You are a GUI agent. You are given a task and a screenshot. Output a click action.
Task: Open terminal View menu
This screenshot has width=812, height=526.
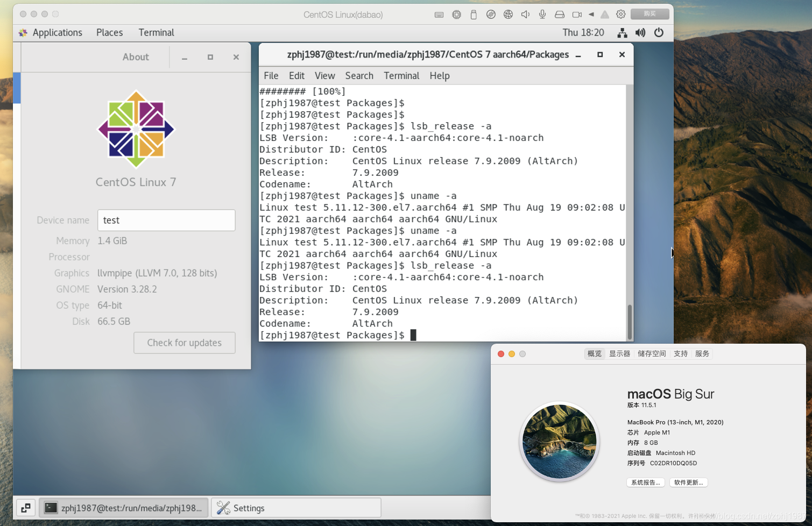324,76
